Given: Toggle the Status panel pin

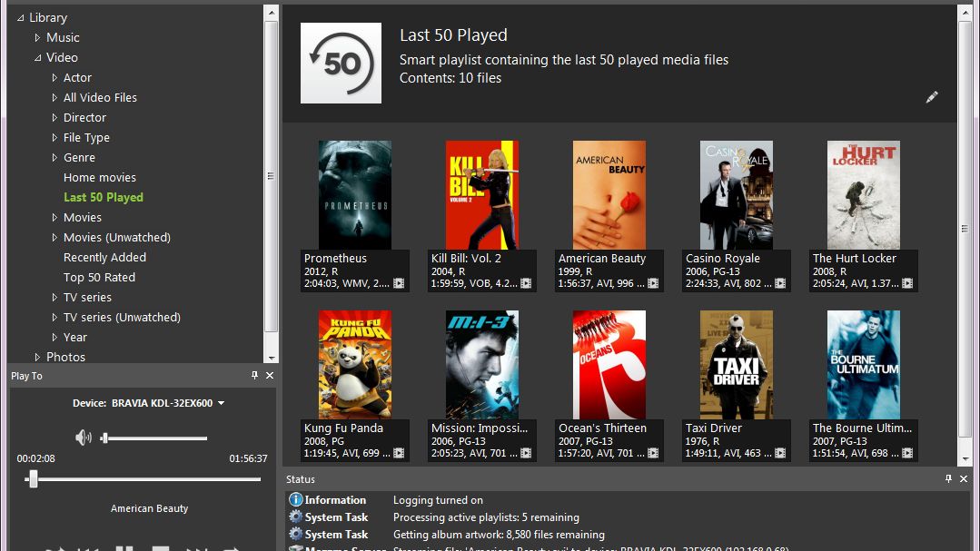Looking at the screenshot, I should point(949,479).
